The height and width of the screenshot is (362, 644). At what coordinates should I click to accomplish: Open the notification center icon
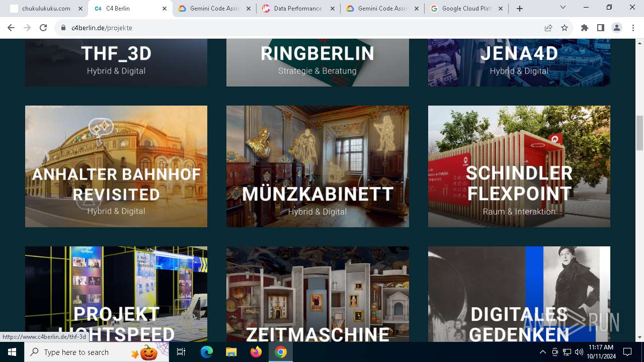[x=627, y=352]
